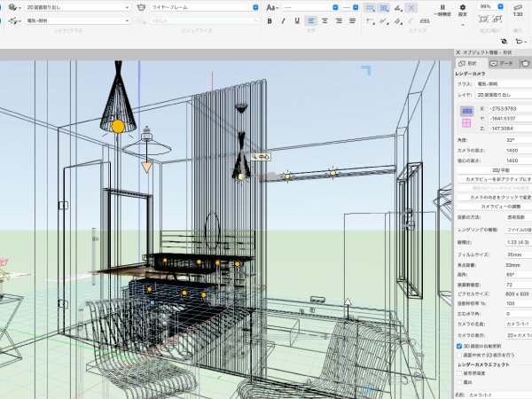The width and height of the screenshot is (532, 399).
Task: Toggle the 3D display at screen center checkbox
Action: click(x=459, y=356)
